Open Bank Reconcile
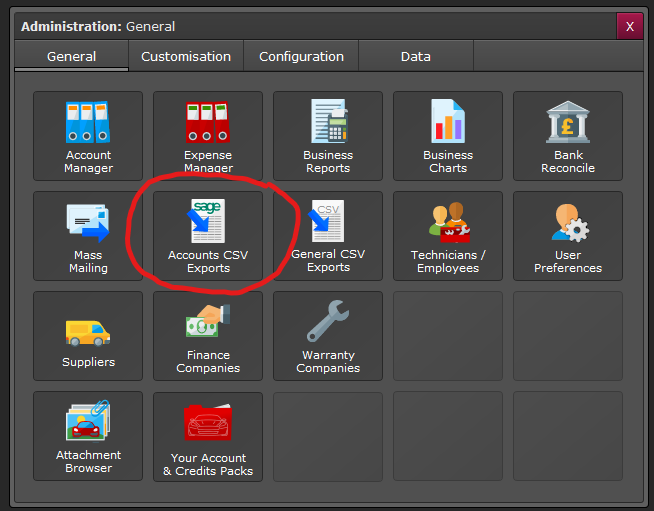Image resolution: width=654 pixels, height=511 pixels. pyautogui.click(x=568, y=136)
